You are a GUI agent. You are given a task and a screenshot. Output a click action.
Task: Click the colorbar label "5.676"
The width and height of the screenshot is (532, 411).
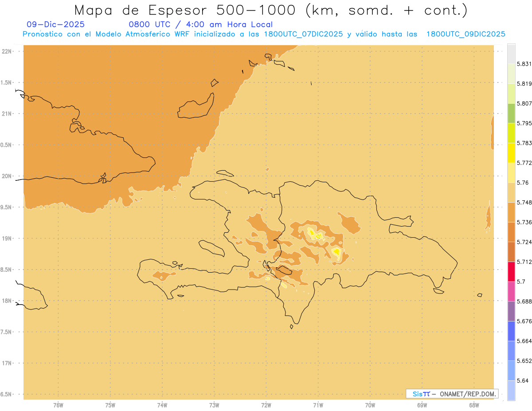point(524,321)
